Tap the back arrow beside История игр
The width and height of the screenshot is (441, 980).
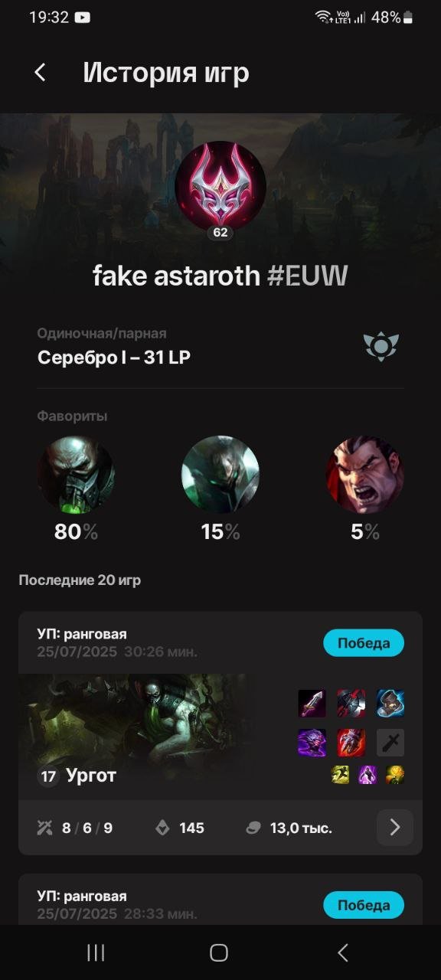[40, 73]
